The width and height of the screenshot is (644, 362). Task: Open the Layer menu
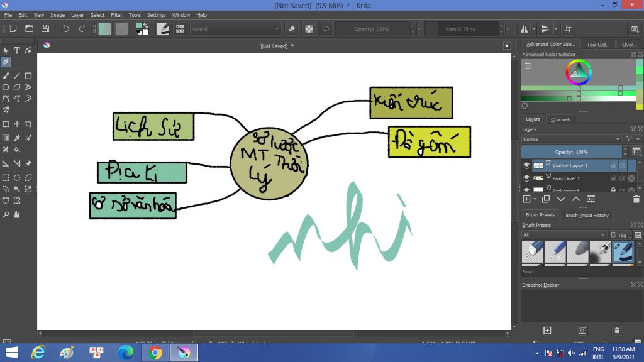[77, 15]
